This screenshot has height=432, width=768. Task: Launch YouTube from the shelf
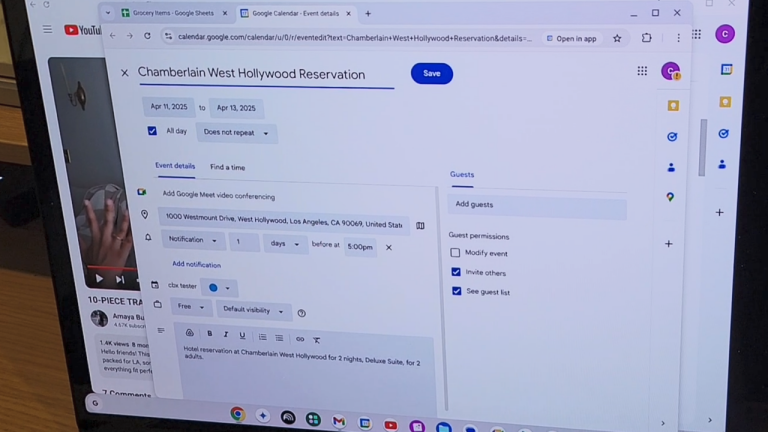pos(391,425)
